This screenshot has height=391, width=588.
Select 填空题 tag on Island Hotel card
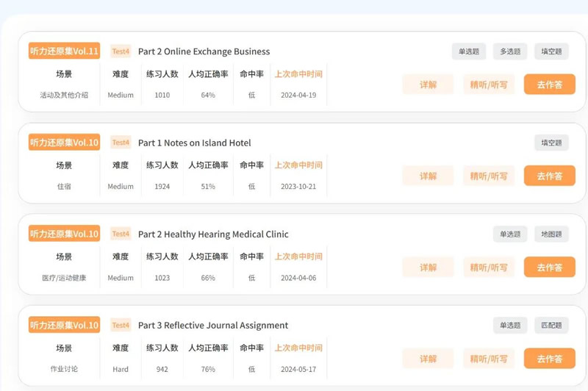coord(551,143)
